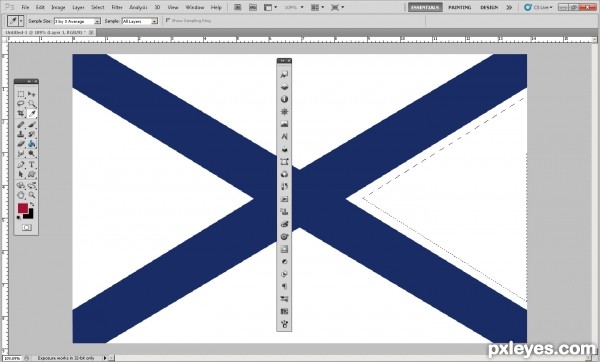Swap foreground and background colors
The width and height of the screenshot is (600, 362).
pos(32,205)
